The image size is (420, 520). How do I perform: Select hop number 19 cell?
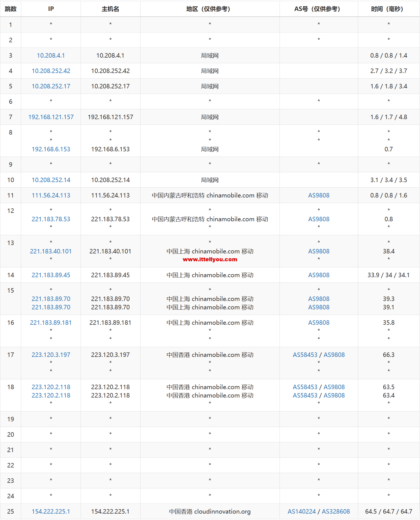click(x=11, y=419)
